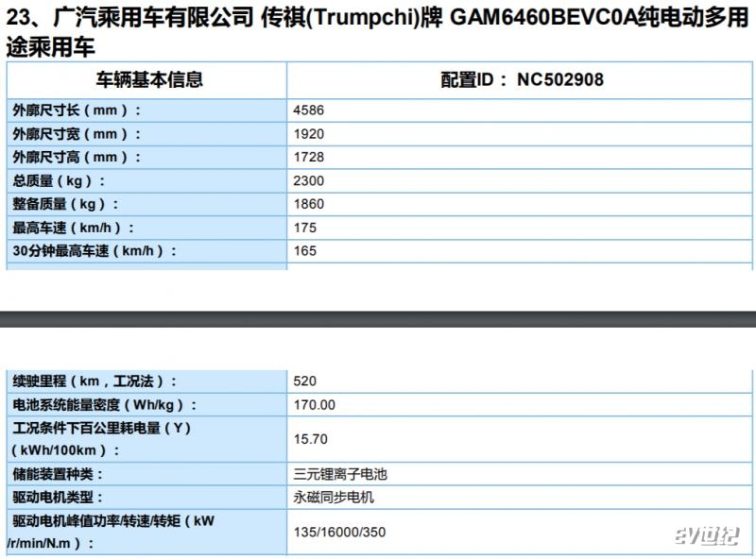Click the curb weight value '1860'
The width and height of the screenshot is (756, 559).
309,204
